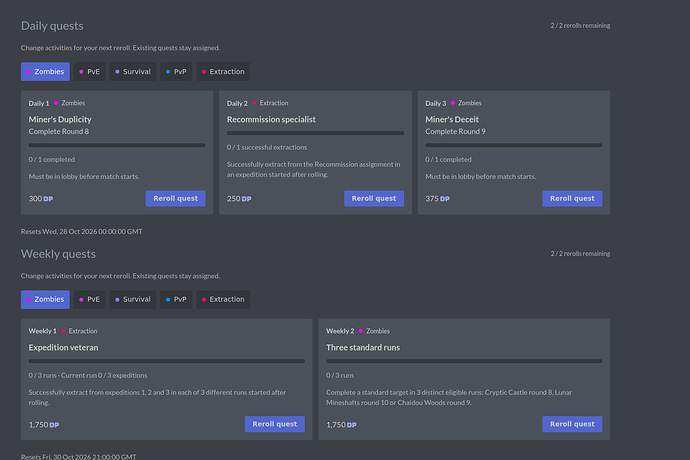690x460 pixels.
Task: Toggle PvE activity in Daily quests
Action: click(89, 72)
